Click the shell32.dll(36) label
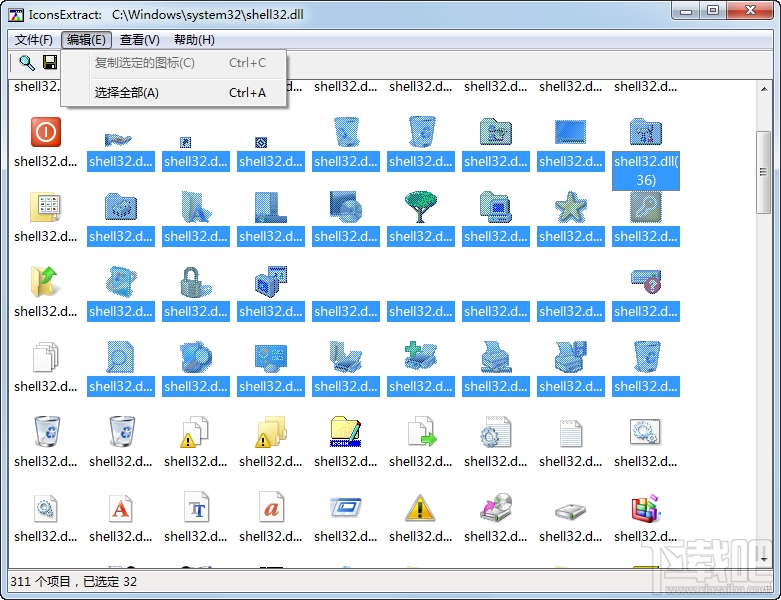 (x=646, y=171)
